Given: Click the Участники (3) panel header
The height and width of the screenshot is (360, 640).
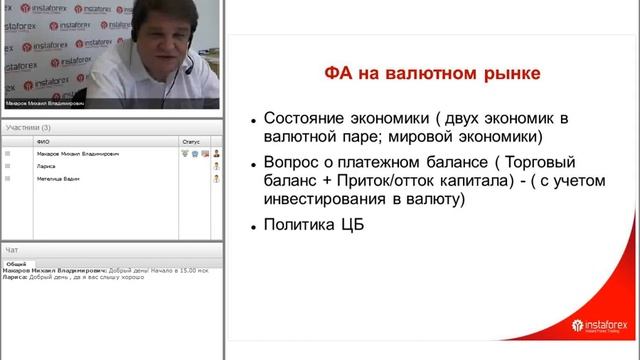Looking at the screenshot, I should [112, 128].
